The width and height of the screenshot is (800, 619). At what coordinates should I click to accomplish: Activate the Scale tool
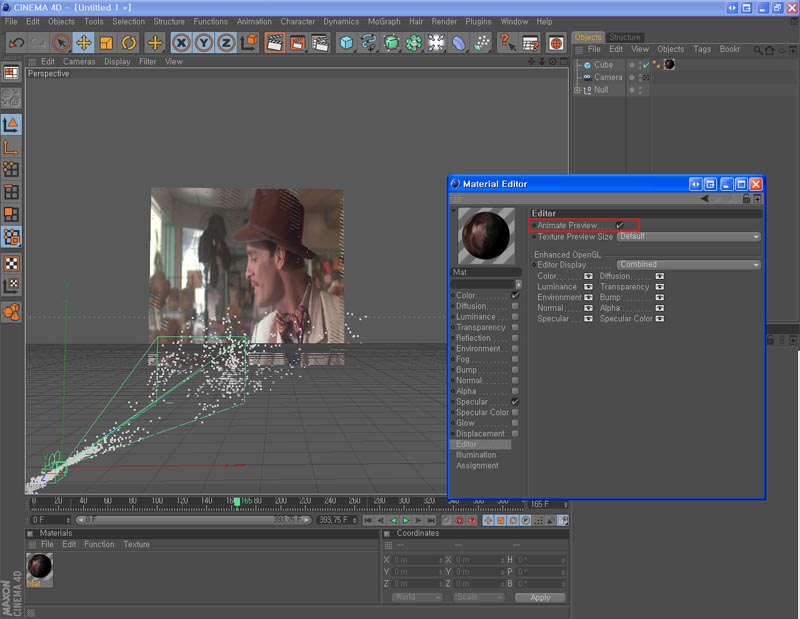coord(106,43)
